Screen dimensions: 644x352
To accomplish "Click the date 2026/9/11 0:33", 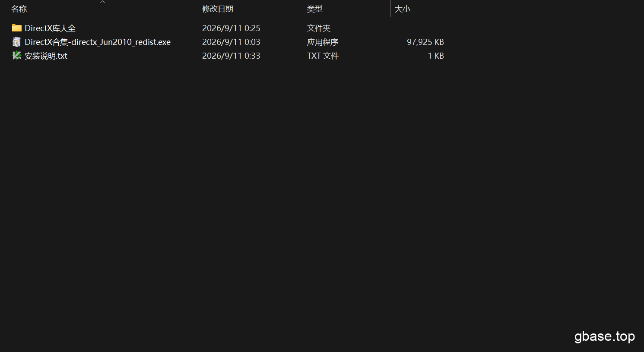I will (x=231, y=56).
